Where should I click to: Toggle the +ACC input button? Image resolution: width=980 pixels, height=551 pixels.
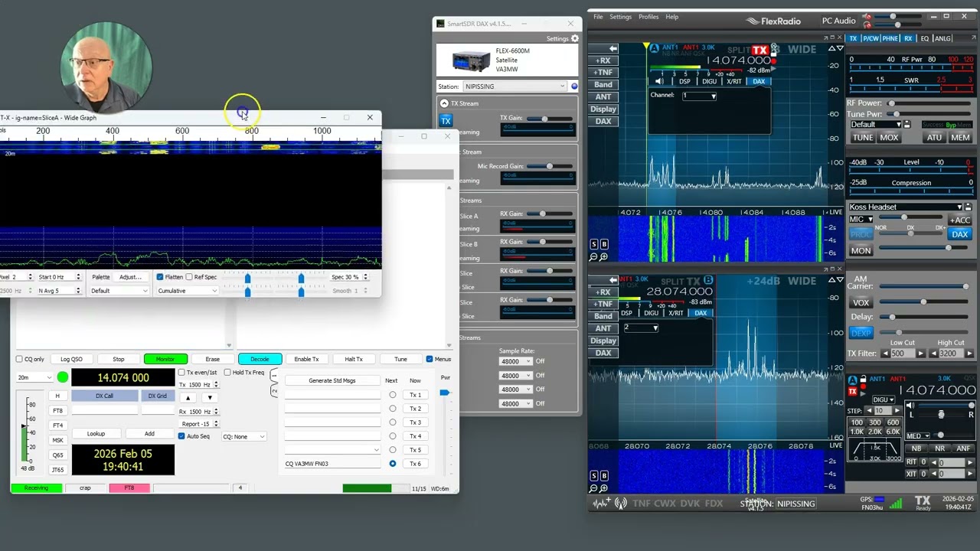(x=959, y=220)
